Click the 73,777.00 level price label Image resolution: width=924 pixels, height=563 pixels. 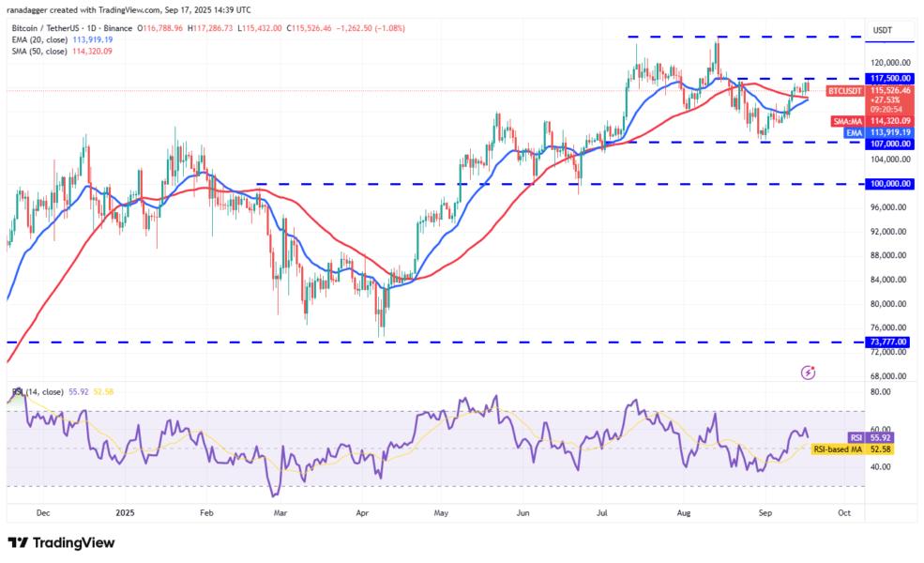(886, 342)
